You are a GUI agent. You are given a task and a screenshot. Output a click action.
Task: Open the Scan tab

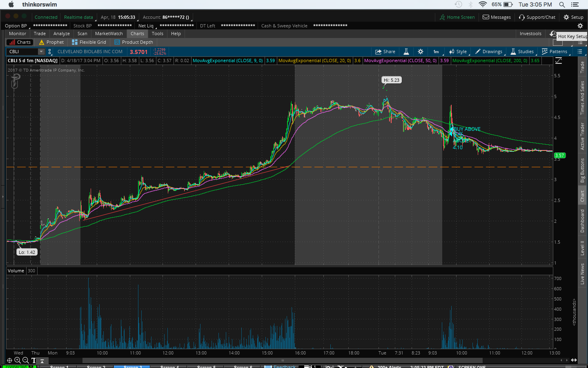[82, 34]
